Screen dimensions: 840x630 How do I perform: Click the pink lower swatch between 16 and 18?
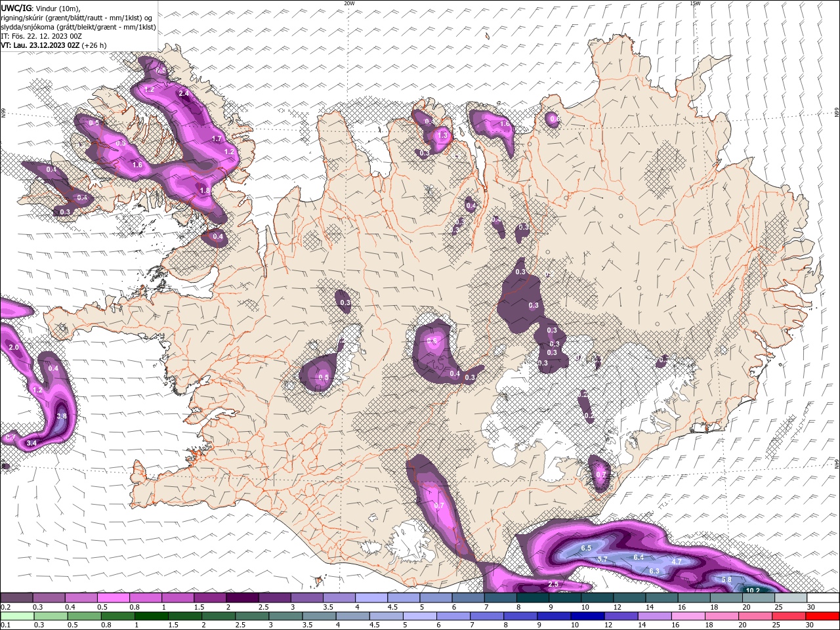tap(688, 616)
